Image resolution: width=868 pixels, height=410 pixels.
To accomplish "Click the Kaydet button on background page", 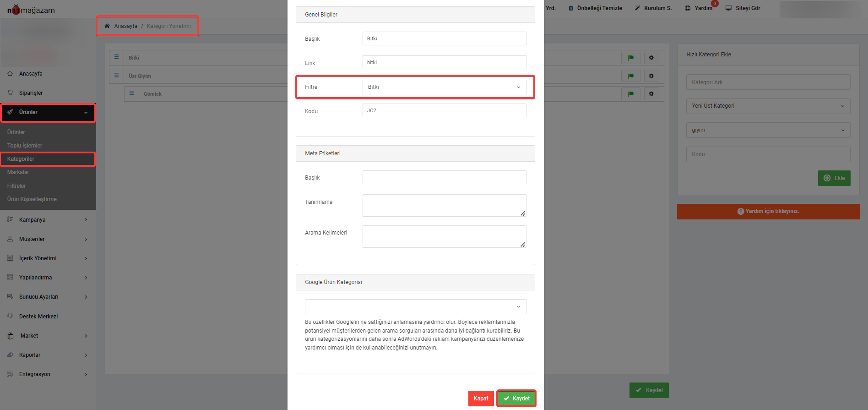I will point(649,390).
